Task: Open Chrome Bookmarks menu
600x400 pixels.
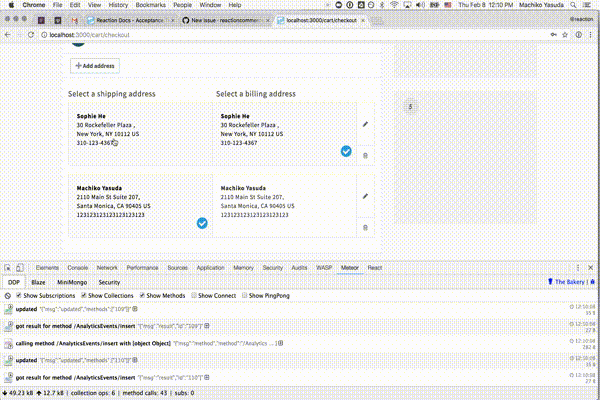Action: (150, 5)
